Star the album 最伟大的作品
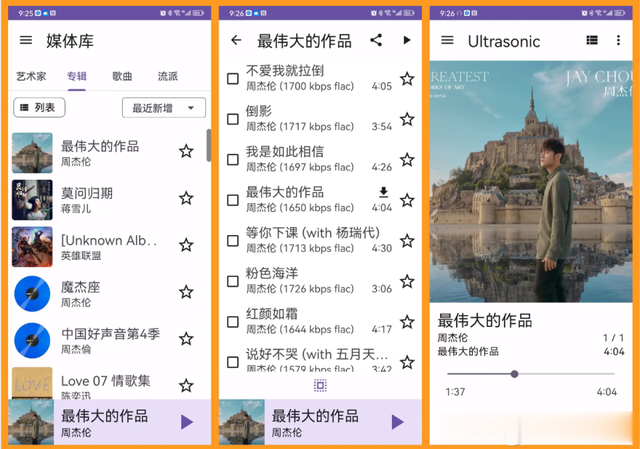The width and height of the screenshot is (640, 449). (x=186, y=151)
